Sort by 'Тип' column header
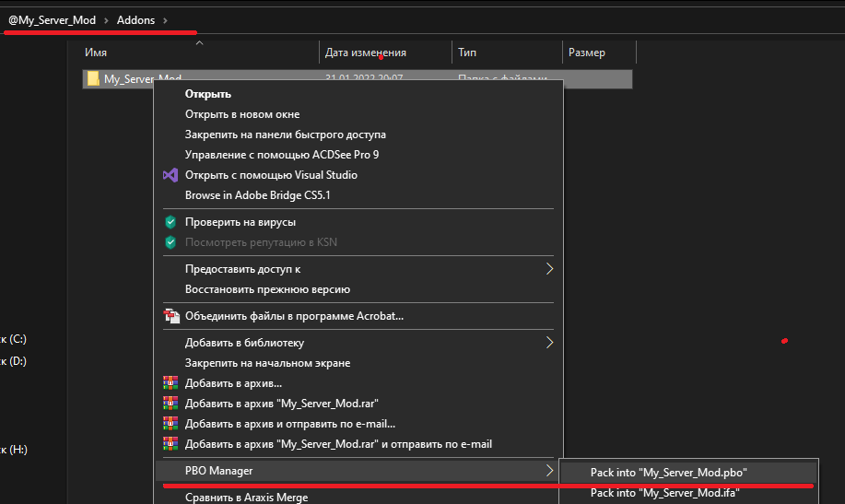Image resolution: width=845 pixels, height=504 pixels. tap(467, 53)
